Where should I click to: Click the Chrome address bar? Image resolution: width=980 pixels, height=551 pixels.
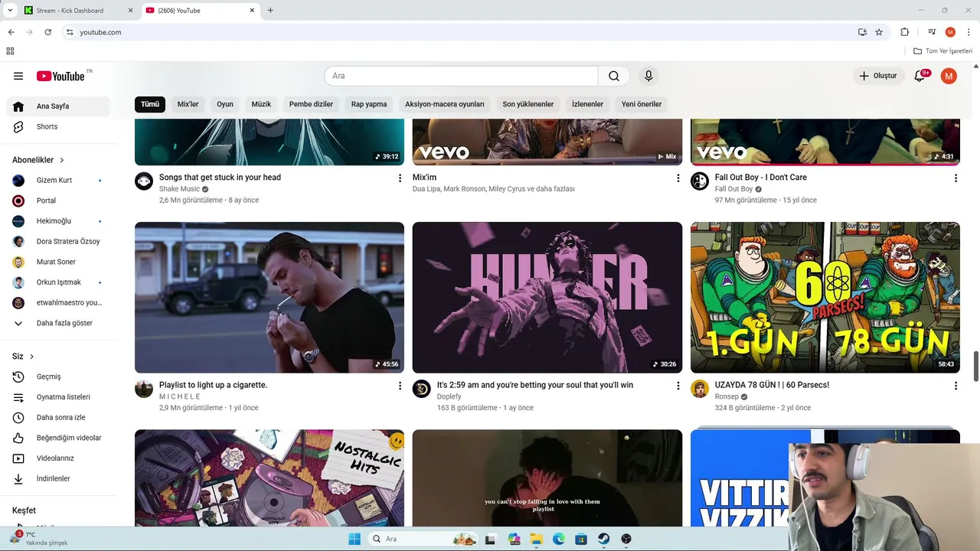click(x=459, y=32)
